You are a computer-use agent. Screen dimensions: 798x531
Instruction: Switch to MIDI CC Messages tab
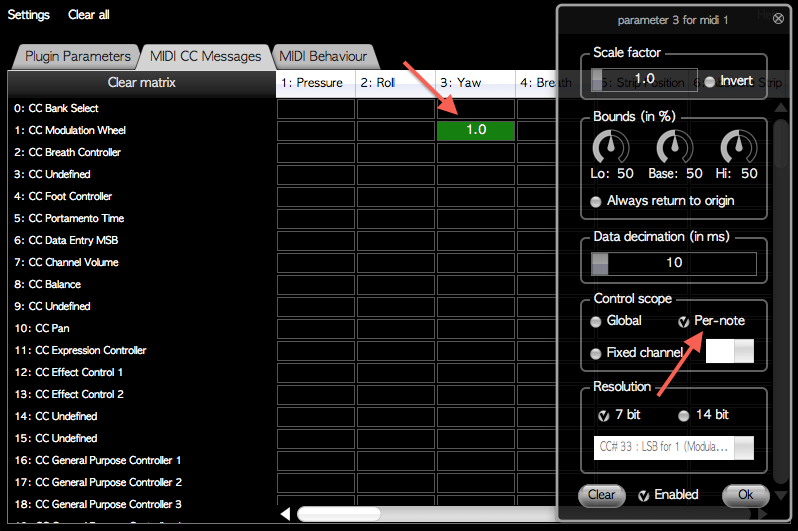click(x=205, y=56)
